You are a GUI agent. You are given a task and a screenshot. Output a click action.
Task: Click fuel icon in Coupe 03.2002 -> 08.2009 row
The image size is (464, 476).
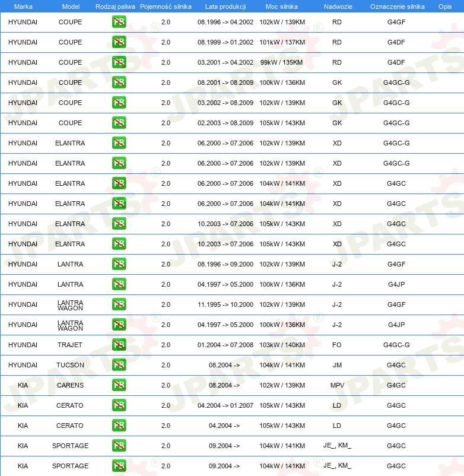pos(119,103)
